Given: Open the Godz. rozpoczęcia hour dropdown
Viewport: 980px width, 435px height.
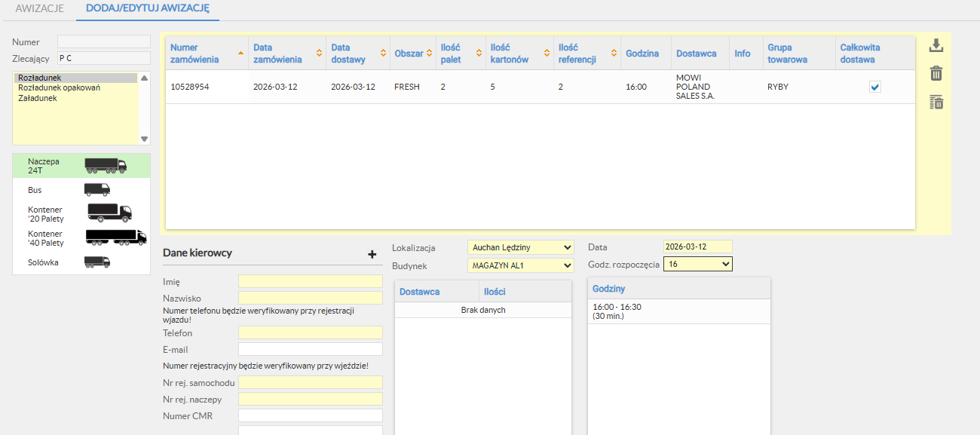Looking at the screenshot, I should click(697, 264).
